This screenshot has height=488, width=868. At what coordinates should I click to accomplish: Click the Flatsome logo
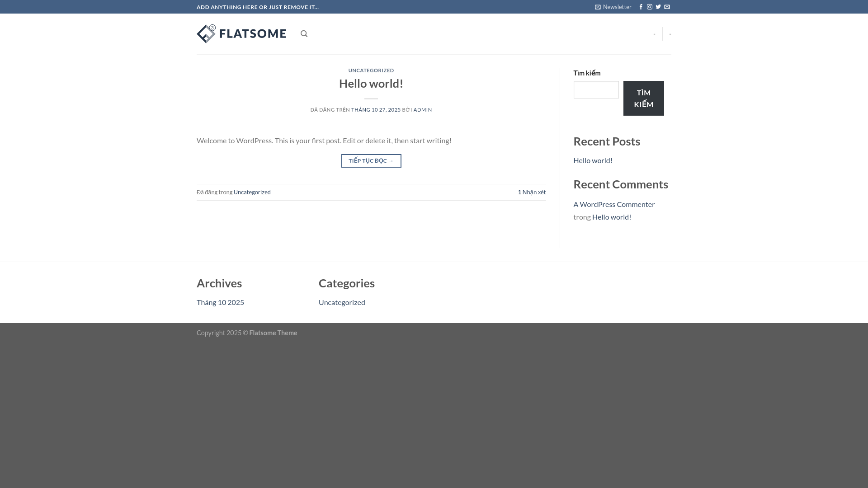coord(241,34)
